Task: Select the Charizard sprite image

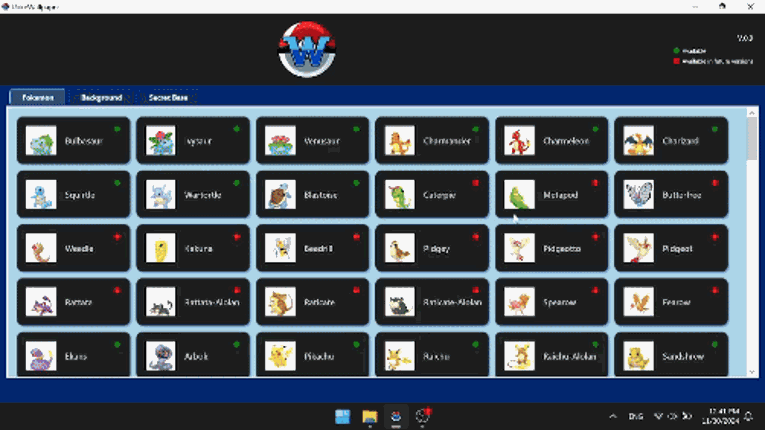Action: tap(639, 141)
